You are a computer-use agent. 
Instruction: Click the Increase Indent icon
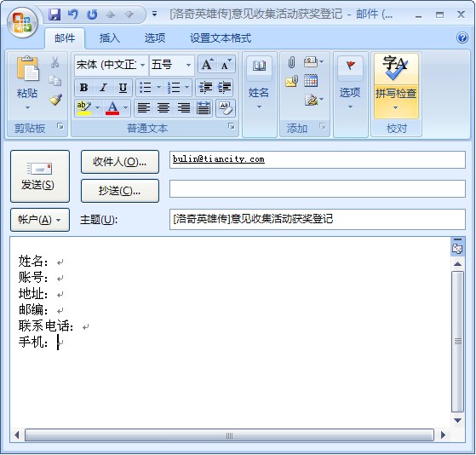(x=225, y=88)
